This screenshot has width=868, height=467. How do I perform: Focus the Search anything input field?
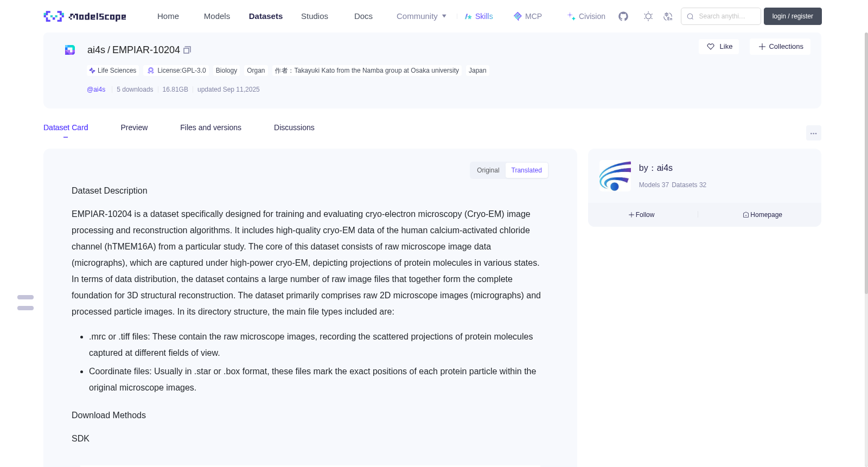click(x=721, y=16)
